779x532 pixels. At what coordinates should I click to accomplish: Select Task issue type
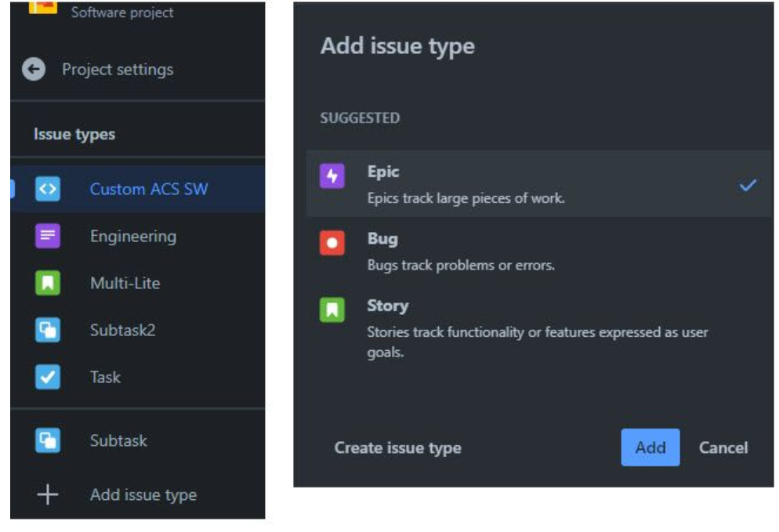tap(138, 377)
